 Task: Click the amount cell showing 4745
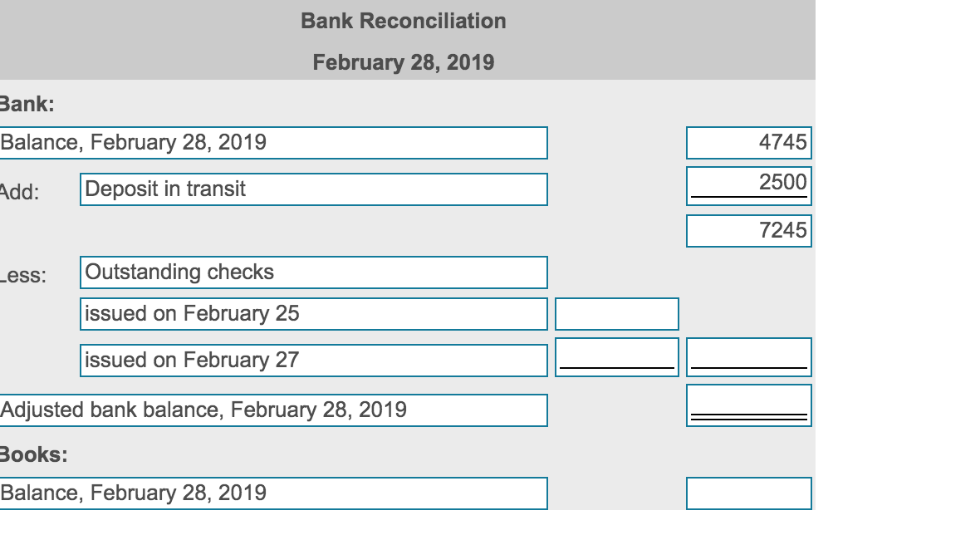(x=747, y=142)
